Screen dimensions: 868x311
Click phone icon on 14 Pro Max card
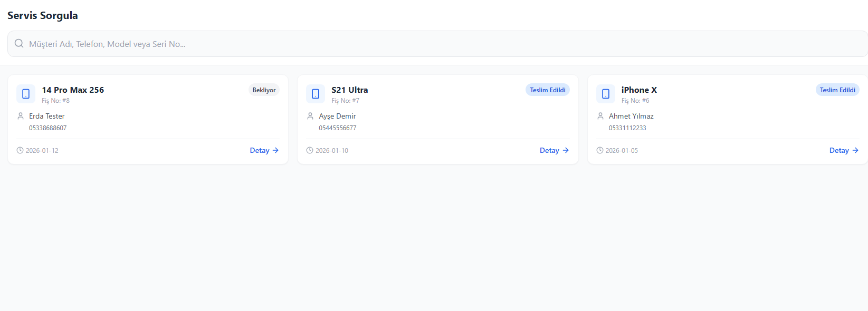coord(26,94)
